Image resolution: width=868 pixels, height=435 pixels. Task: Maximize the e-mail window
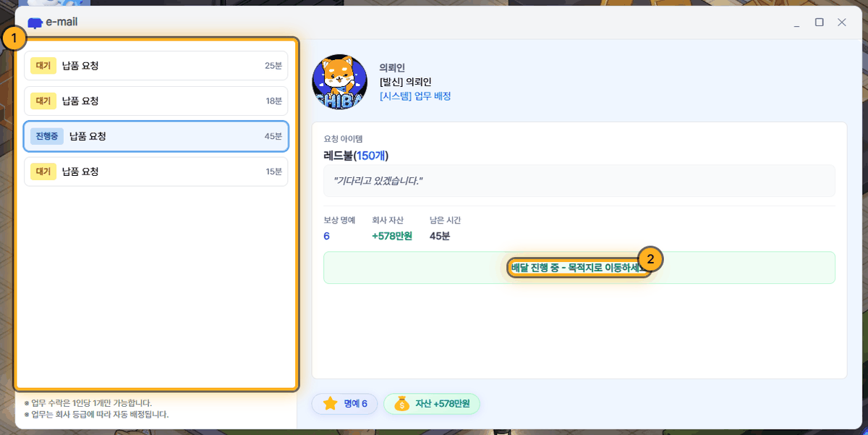coord(820,22)
